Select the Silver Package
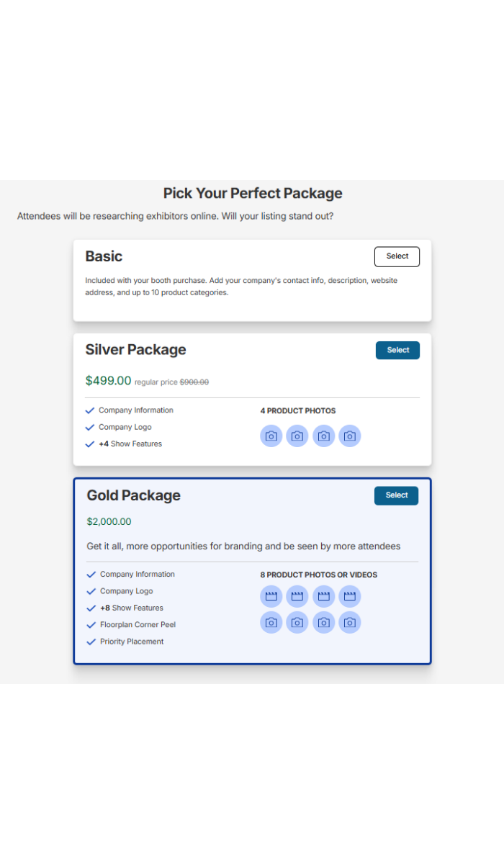The width and height of the screenshot is (504, 864). tap(397, 350)
